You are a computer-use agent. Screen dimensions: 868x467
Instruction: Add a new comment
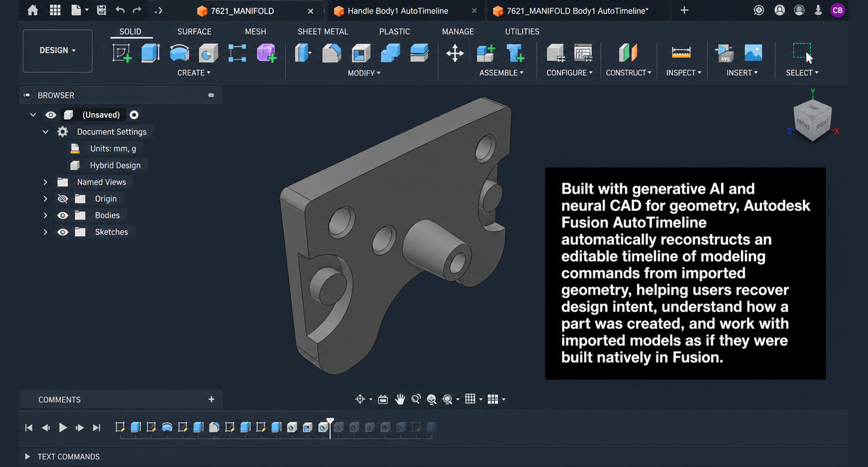point(211,399)
